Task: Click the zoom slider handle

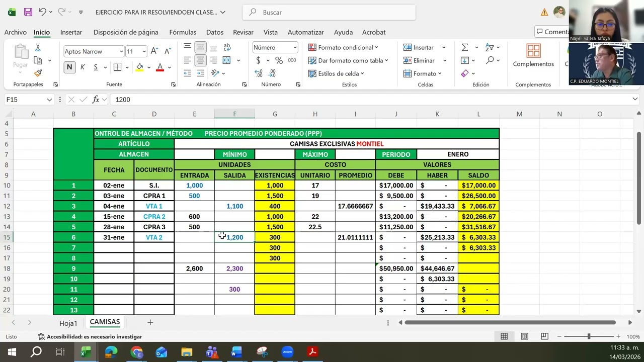Action: [589, 336]
